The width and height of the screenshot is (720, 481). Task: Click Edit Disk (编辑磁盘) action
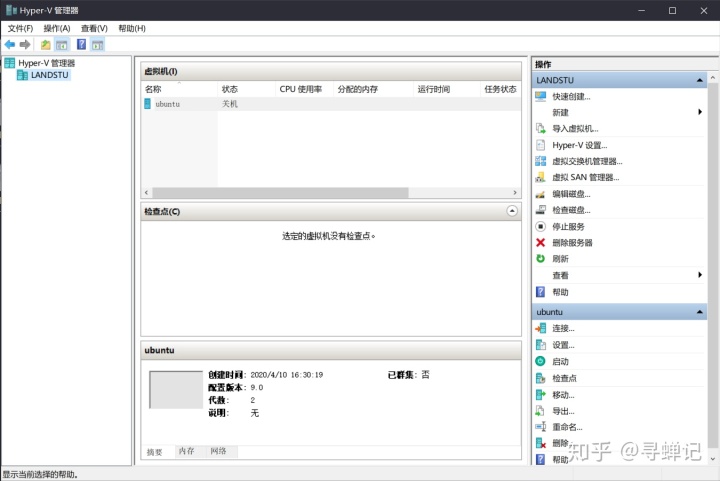[571, 194]
